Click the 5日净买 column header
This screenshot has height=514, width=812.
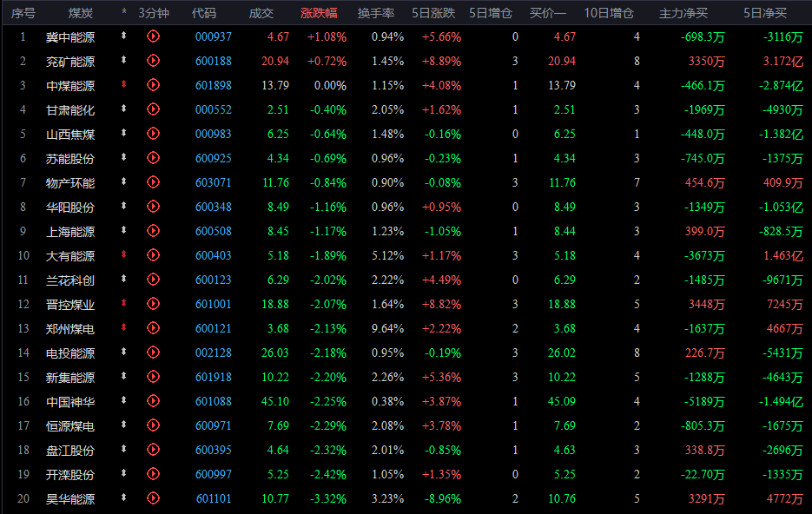765,13
